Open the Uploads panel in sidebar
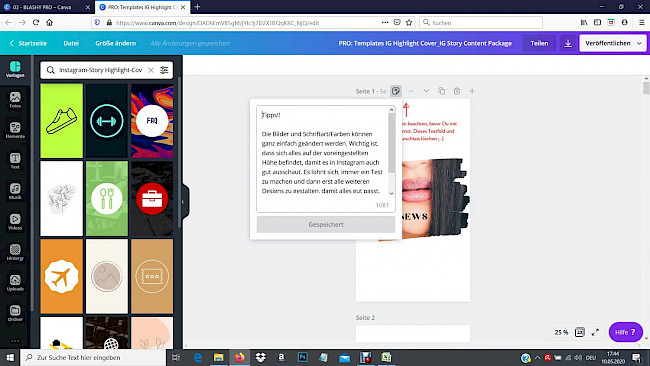 [15, 283]
